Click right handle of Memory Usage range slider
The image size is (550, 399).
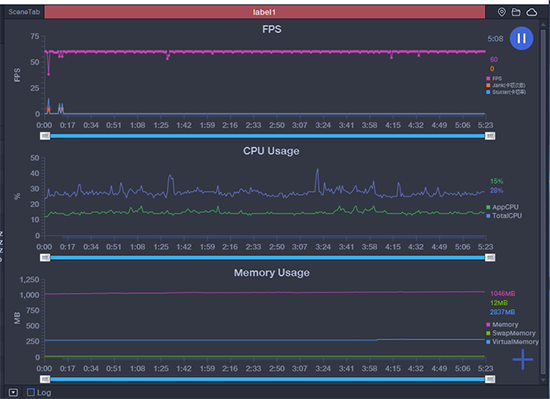pos(490,379)
